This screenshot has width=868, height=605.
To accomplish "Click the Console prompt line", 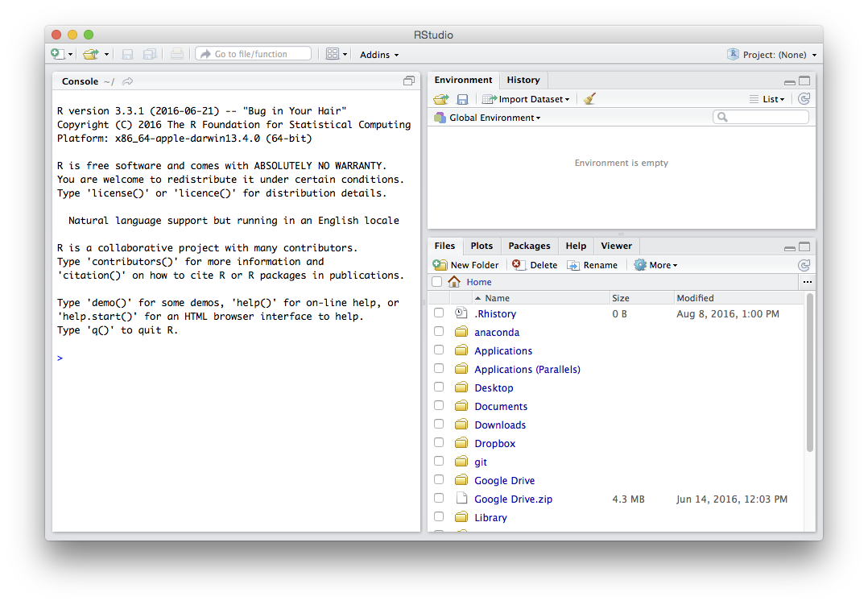I will click(x=236, y=358).
